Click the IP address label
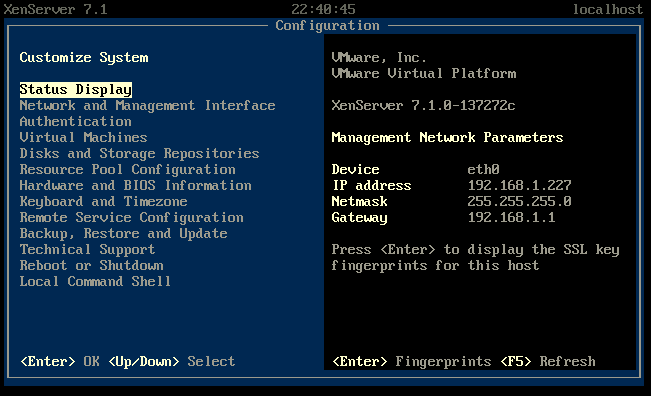 (x=372, y=186)
